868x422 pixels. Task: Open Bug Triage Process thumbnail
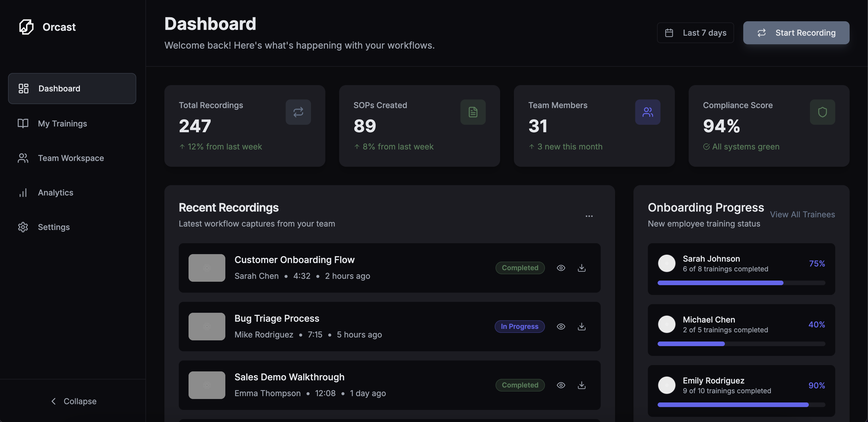tap(207, 326)
